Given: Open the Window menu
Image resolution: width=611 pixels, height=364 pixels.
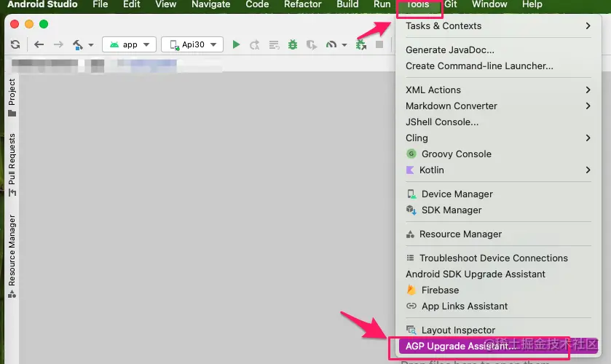Looking at the screenshot, I should (489, 4).
